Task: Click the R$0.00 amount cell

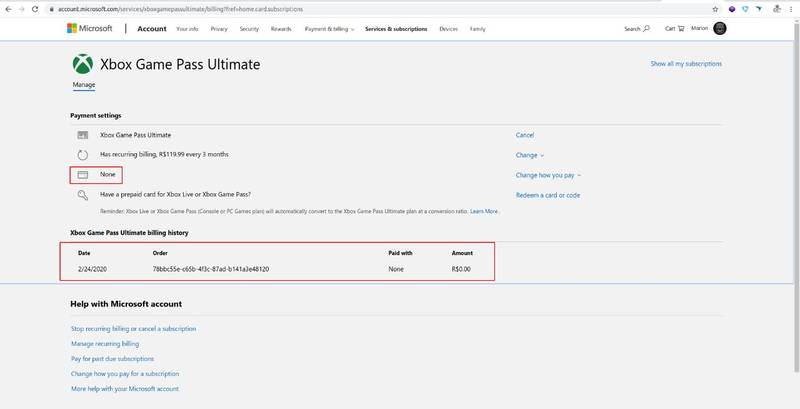Action: click(461, 269)
